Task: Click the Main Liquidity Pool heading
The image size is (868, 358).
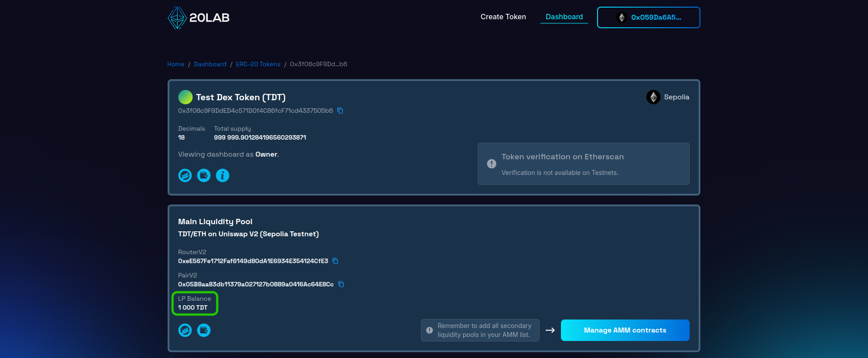Action: tap(215, 222)
